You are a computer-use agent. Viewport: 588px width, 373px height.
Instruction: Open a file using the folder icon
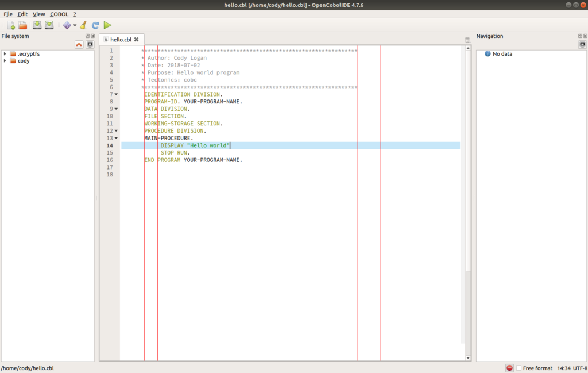click(23, 25)
